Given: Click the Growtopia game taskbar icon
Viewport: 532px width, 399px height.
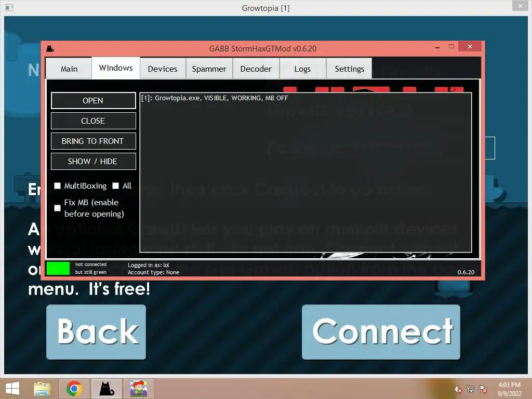Looking at the screenshot, I should [x=138, y=389].
